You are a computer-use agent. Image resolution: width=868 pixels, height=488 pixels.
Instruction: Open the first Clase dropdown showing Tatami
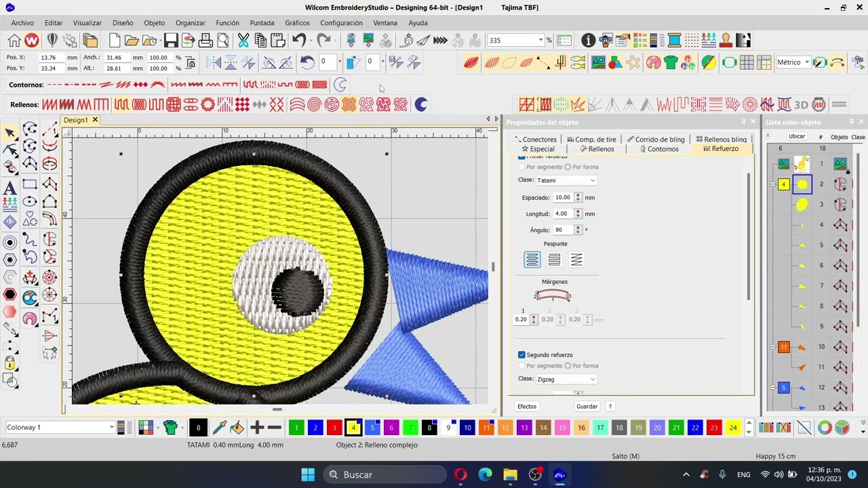pyautogui.click(x=566, y=180)
